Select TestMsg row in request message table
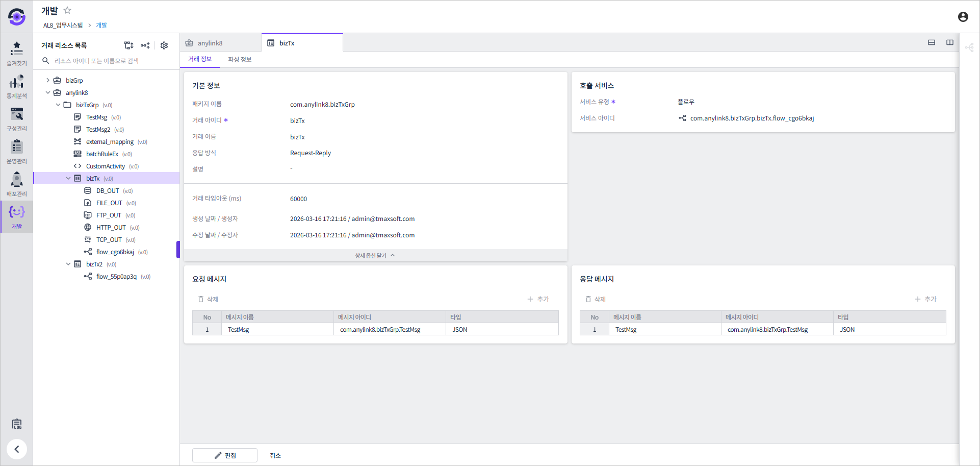 [375, 330]
